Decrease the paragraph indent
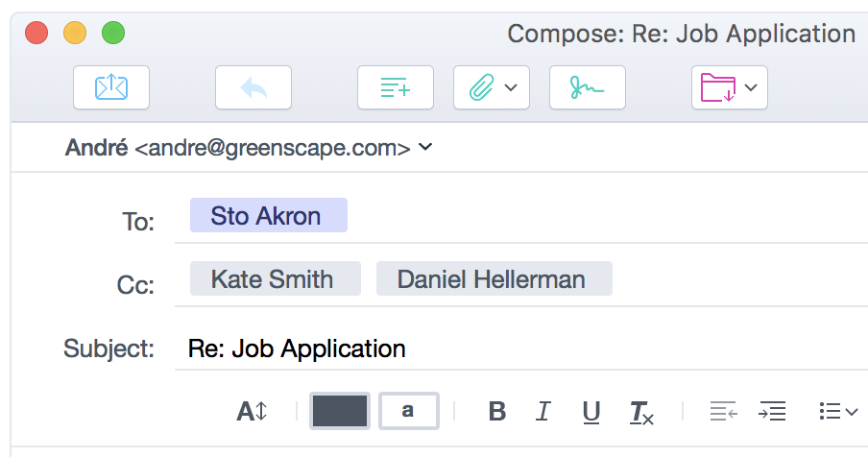Viewport: 868px width, 457px height. click(723, 412)
